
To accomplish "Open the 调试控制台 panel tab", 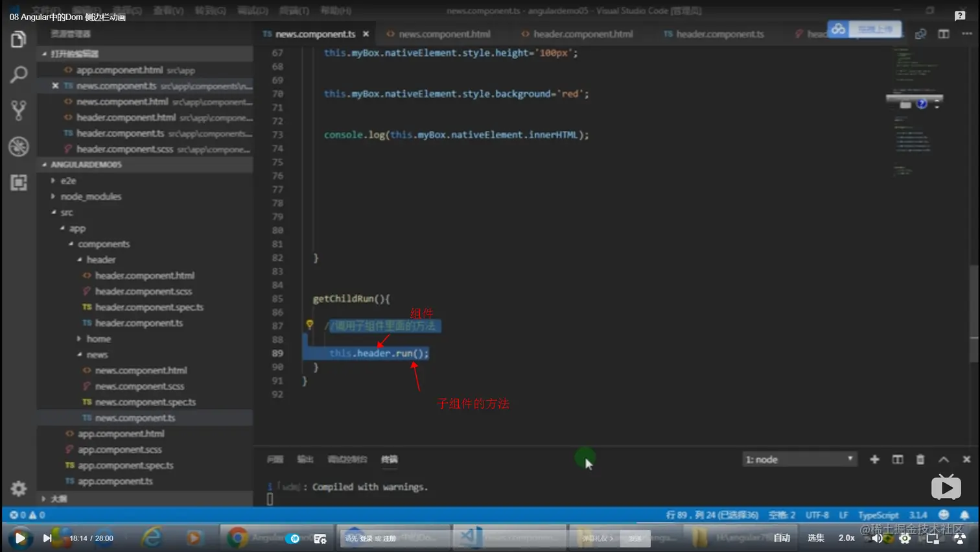I will [347, 459].
